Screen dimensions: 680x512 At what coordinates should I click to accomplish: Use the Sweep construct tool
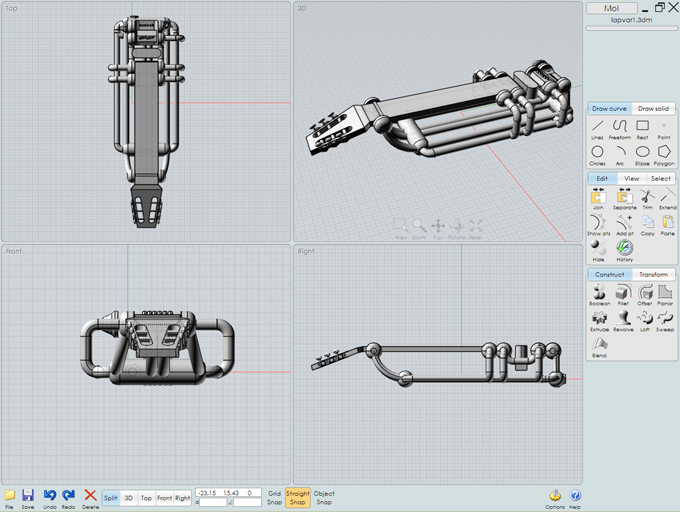(666, 320)
